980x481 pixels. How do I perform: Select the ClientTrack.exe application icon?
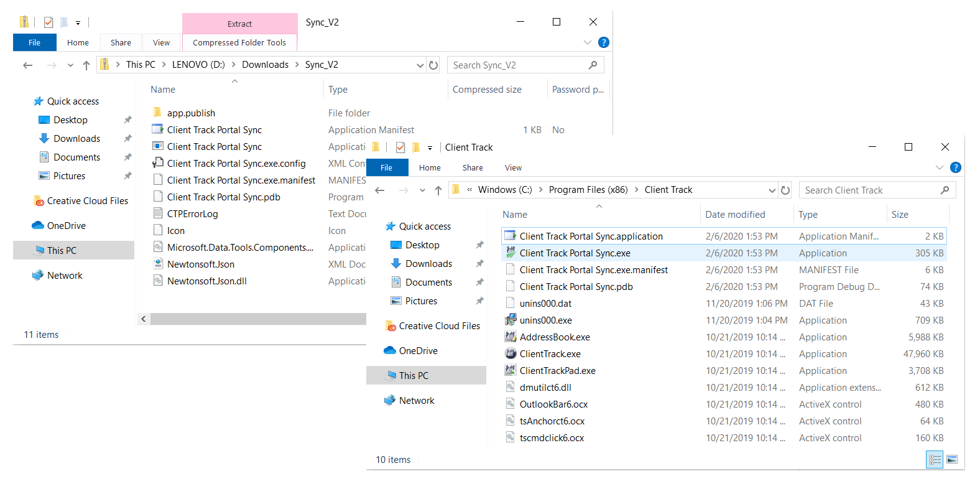[511, 353]
